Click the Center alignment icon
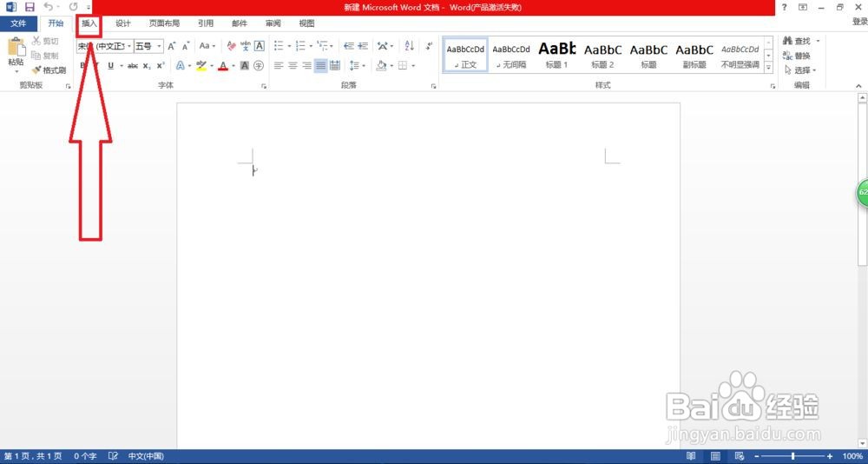 tap(293, 65)
